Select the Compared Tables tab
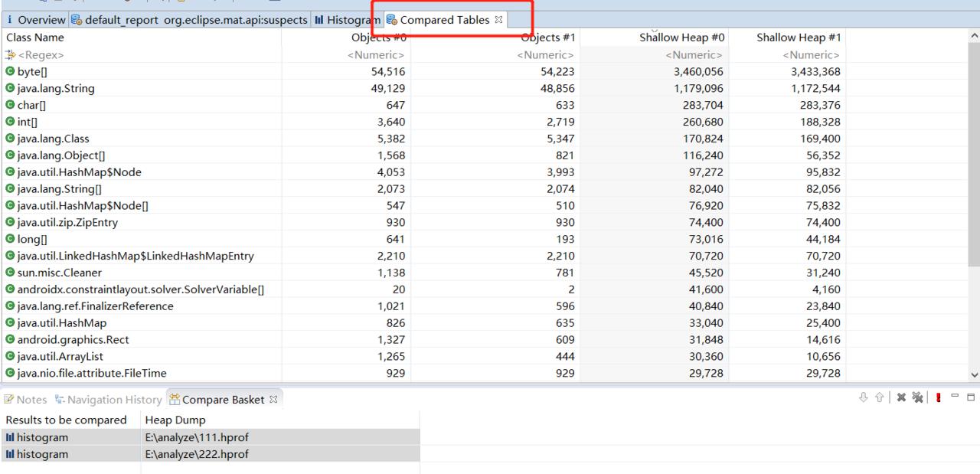Screen dimensions: 980x474 coord(444,20)
